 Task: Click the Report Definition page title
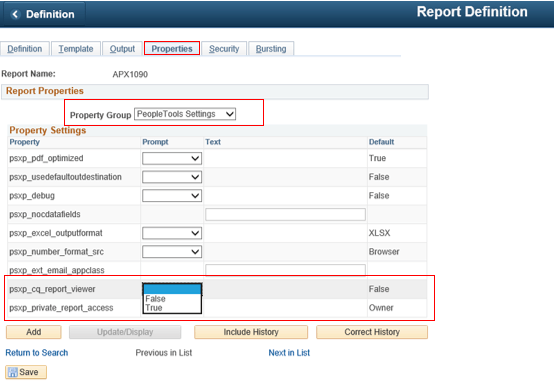(472, 12)
